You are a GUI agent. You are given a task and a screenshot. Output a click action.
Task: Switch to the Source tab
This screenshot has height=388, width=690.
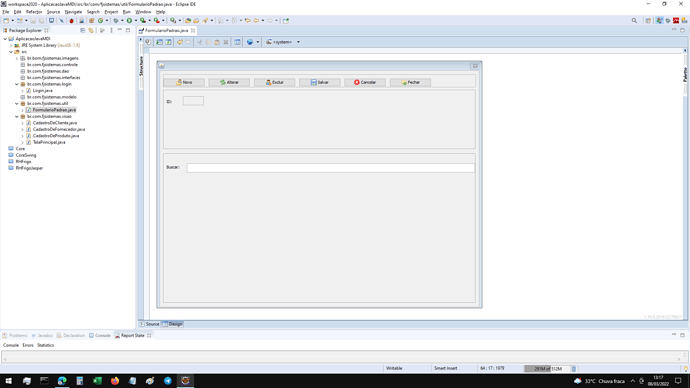150,324
